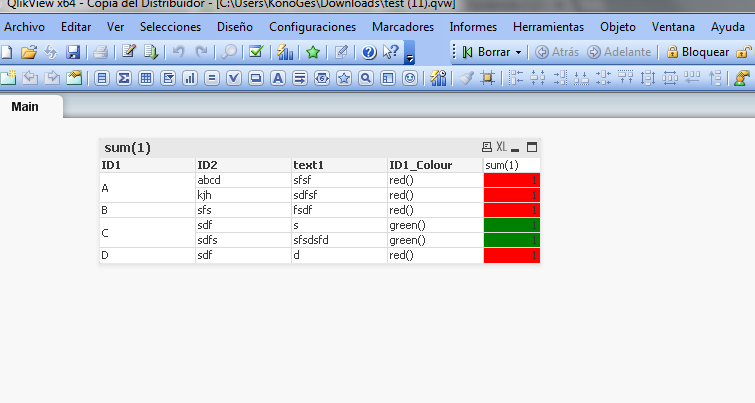This screenshot has width=755, height=403.
Task: Click the Refresh document toolbar icon
Action: [x=51, y=52]
